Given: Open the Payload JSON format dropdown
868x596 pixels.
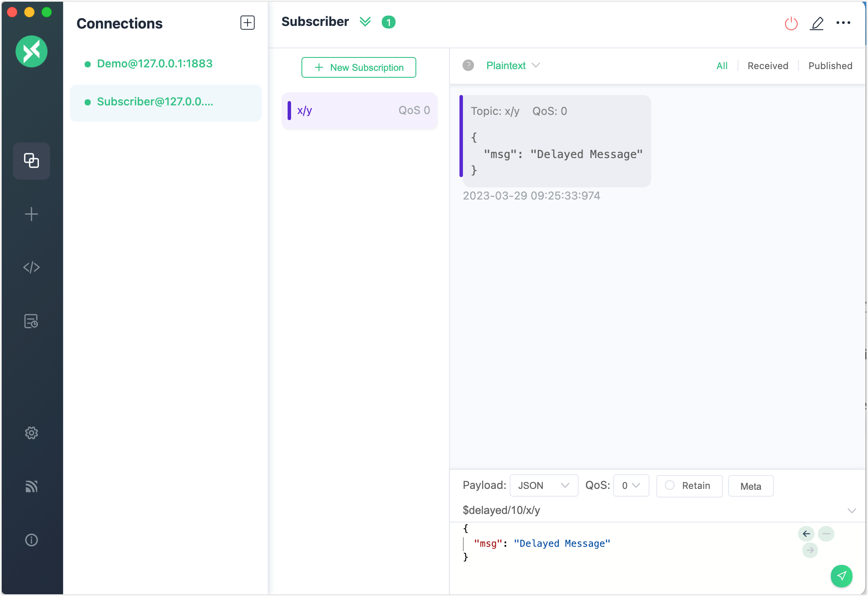Looking at the screenshot, I should [x=544, y=486].
